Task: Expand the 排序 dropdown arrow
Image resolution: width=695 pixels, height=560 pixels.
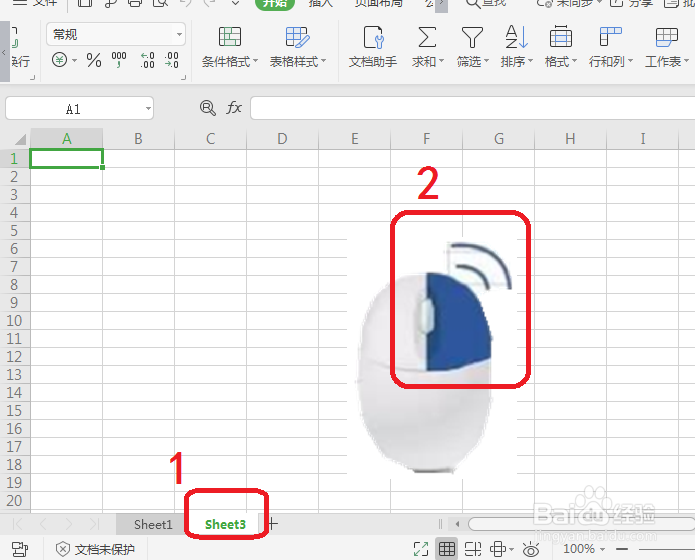Action: tap(530, 61)
